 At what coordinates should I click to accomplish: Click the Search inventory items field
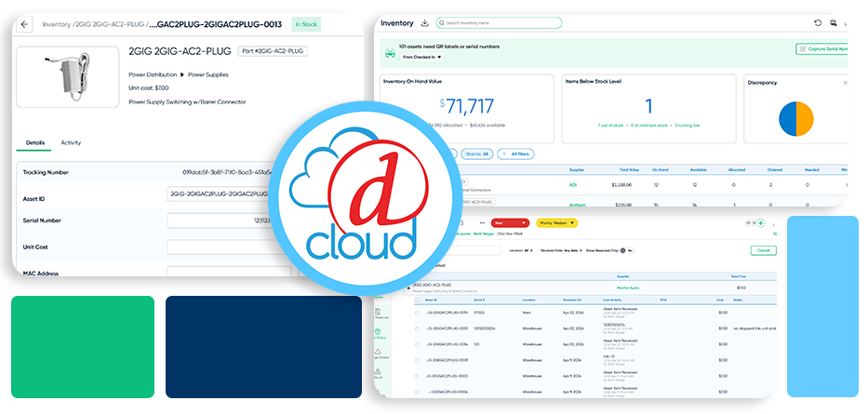499,23
